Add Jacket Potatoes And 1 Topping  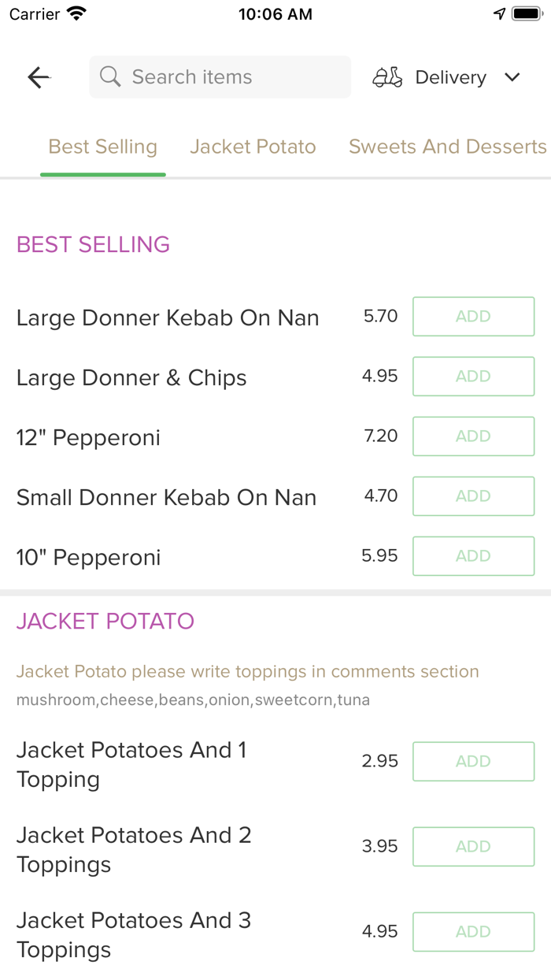pos(473,761)
